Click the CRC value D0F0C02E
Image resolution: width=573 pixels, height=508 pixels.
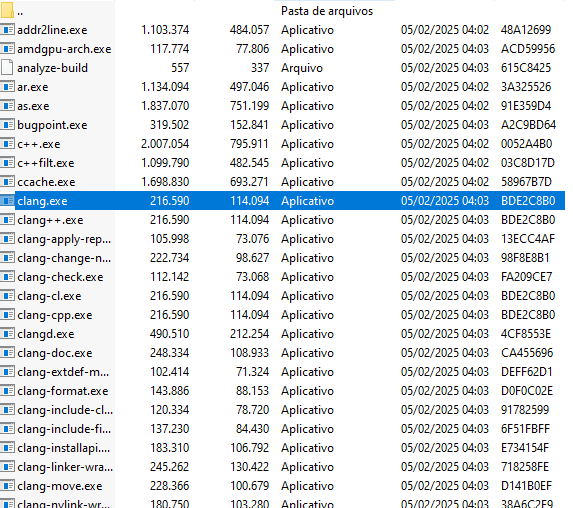pyautogui.click(x=527, y=391)
